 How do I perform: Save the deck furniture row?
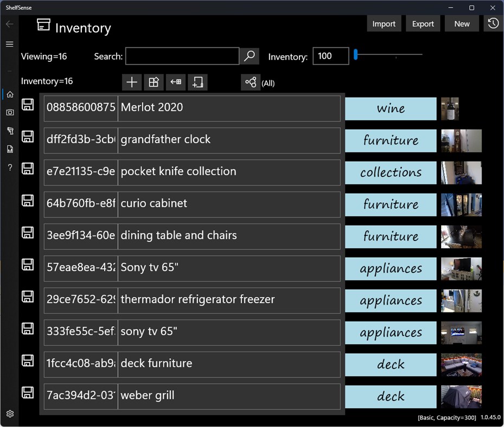coord(28,361)
